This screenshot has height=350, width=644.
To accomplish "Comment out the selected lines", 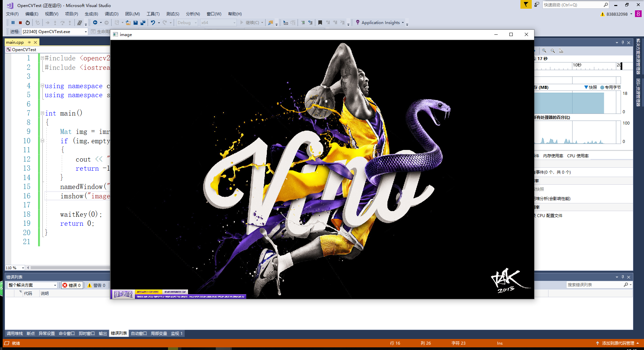I will tap(303, 23).
